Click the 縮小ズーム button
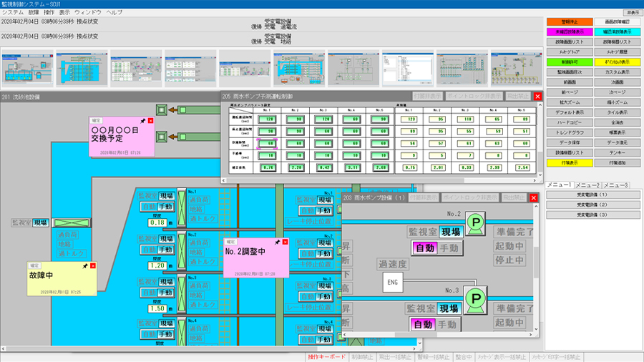This screenshot has height=362, width=644. [x=618, y=102]
